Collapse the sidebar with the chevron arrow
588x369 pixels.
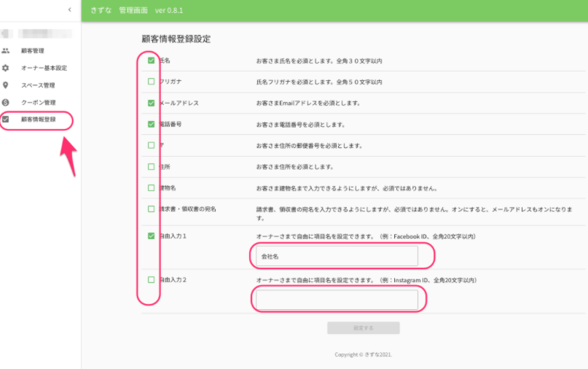pyautogui.click(x=69, y=9)
